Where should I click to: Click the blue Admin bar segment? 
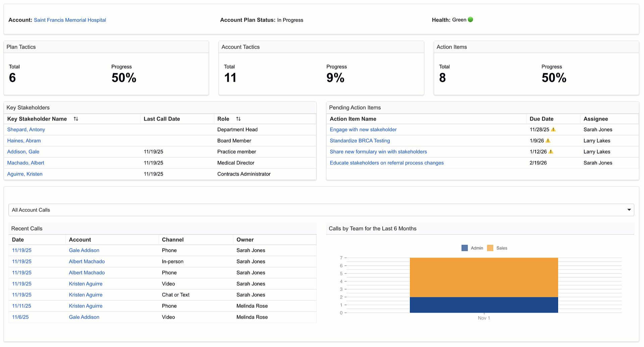pos(484,305)
